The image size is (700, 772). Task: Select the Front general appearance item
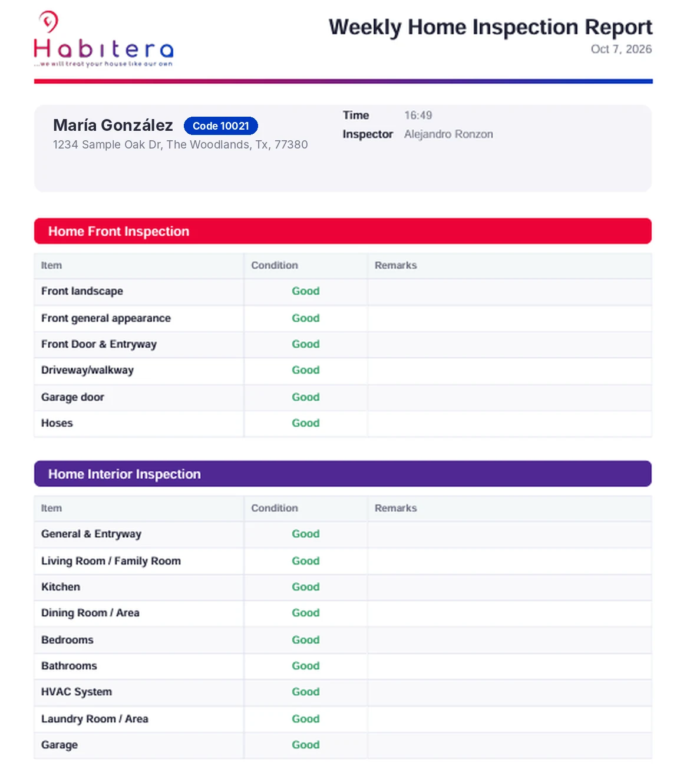pos(106,318)
